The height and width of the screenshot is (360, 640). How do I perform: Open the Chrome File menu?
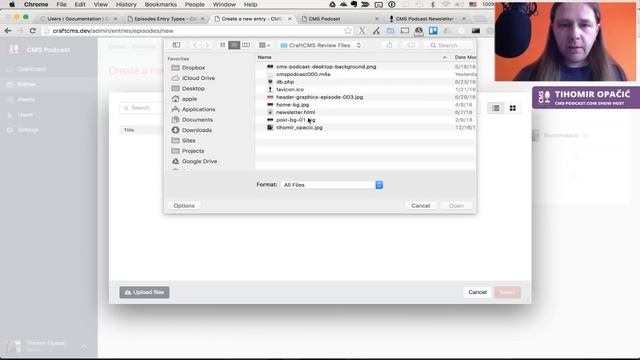coord(61,4)
